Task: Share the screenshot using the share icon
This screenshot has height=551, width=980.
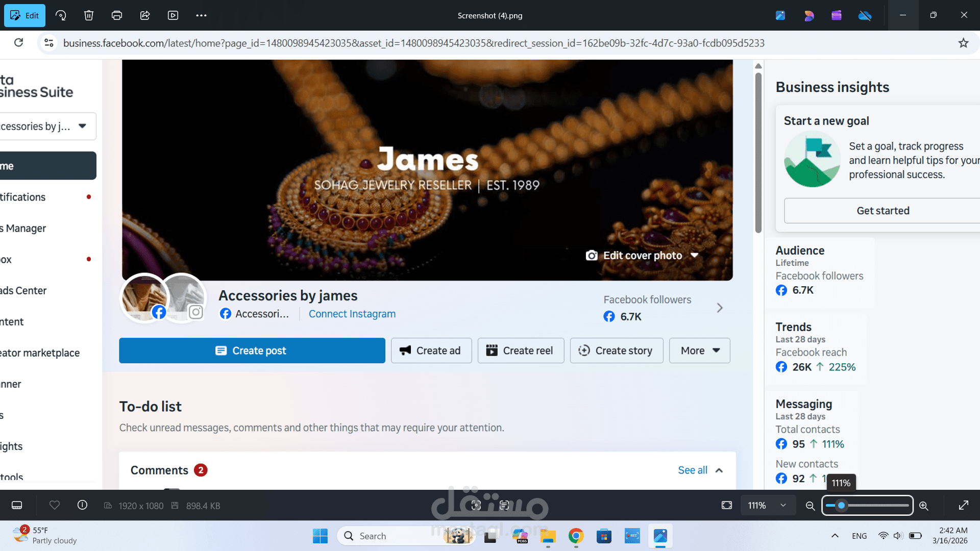Action: [x=145, y=15]
